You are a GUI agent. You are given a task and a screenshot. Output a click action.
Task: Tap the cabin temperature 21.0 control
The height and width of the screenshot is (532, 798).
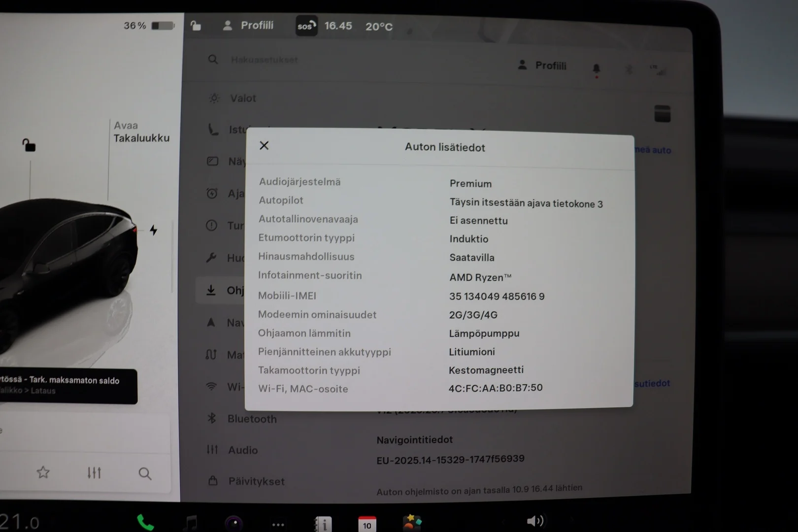20,522
